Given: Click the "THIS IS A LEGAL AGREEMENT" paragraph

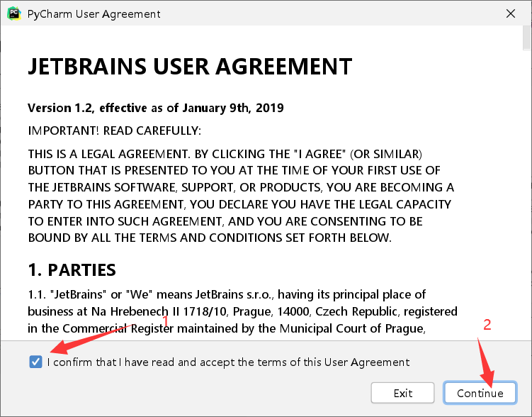Looking at the screenshot, I should pos(241,196).
